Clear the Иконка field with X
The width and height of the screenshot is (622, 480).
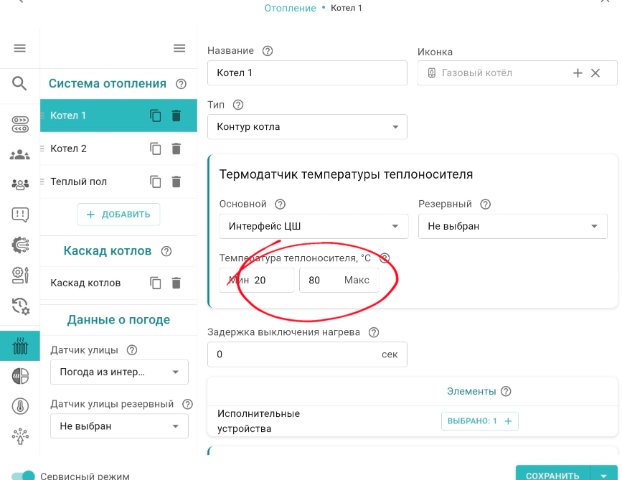click(x=596, y=73)
